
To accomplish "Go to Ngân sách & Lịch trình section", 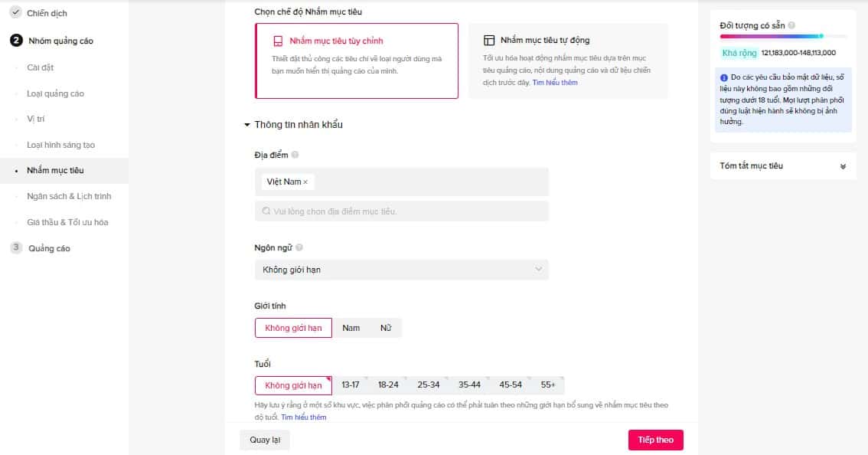I will coord(69,196).
